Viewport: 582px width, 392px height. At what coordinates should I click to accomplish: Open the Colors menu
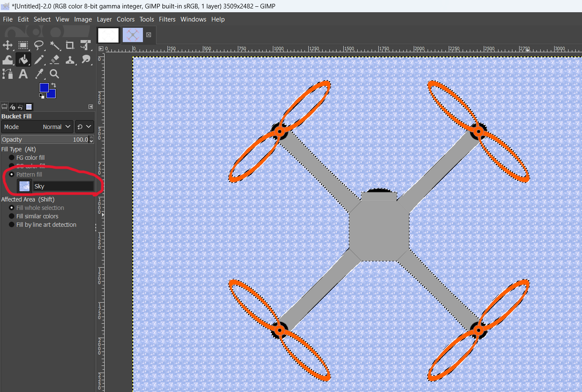pos(126,19)
